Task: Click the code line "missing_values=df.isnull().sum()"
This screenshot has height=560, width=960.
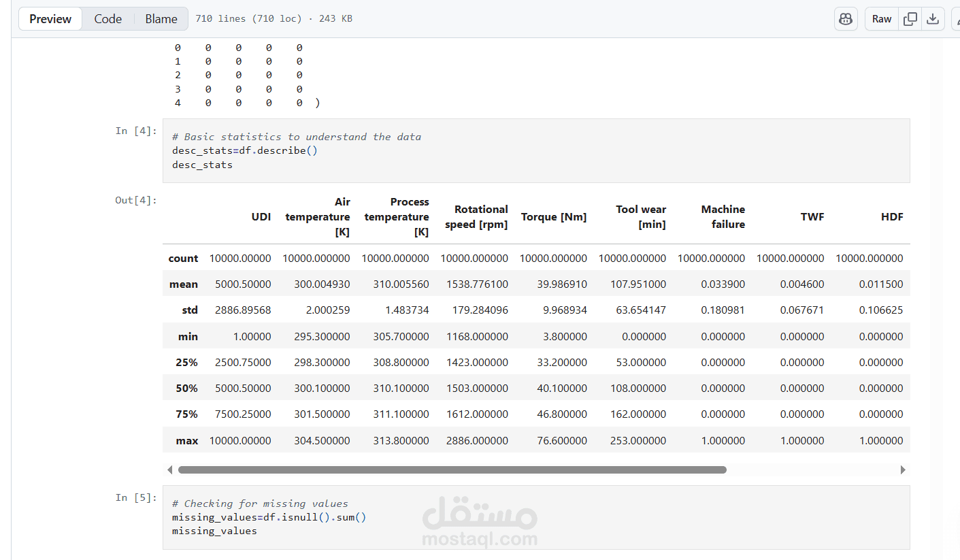Action: [x=269, y=517]
